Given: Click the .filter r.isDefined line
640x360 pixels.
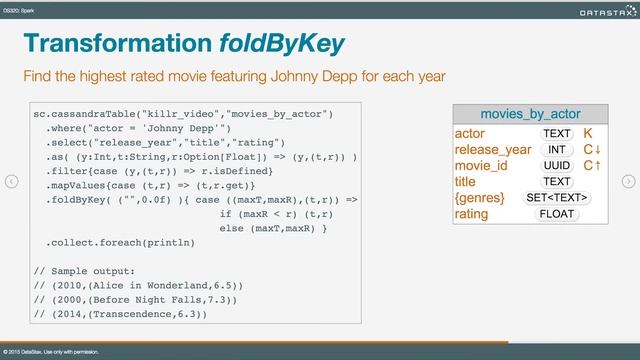Looking at the screenshot, I should 159,171.
